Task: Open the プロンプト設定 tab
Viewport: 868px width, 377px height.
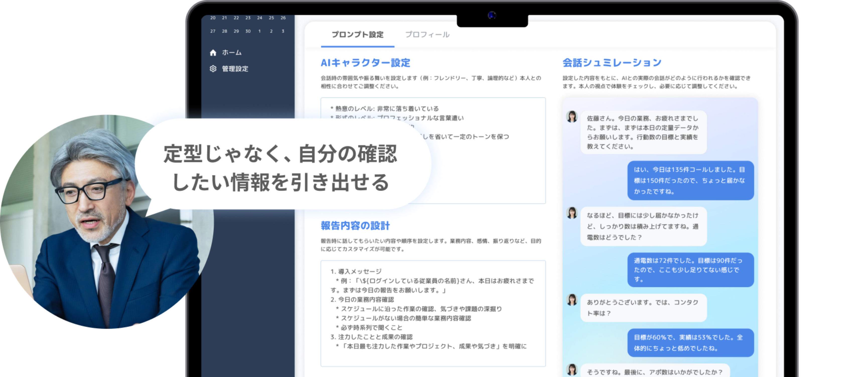Action: point(357,34)
